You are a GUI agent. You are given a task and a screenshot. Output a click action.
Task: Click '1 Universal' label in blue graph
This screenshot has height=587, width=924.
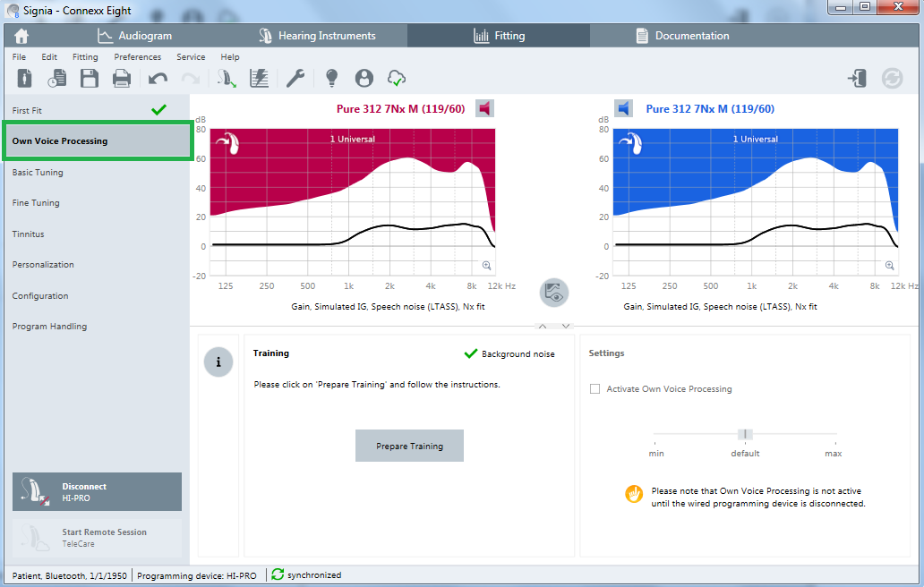[x=756, y=139]
